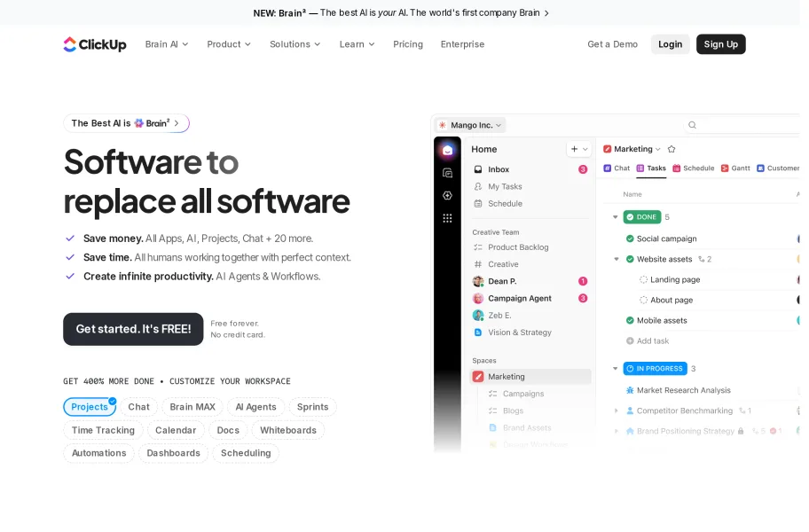Click Get started. It's FREE! button

133,329
